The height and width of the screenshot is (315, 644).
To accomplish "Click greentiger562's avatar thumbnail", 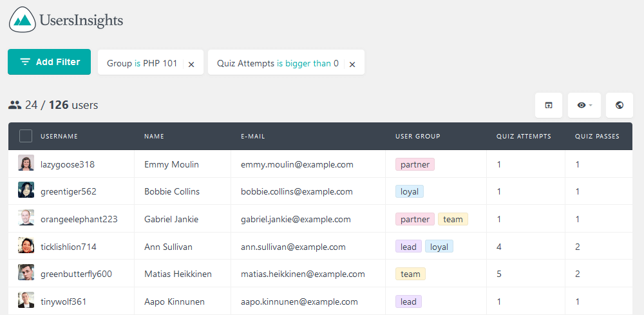I will coord(26,190).
